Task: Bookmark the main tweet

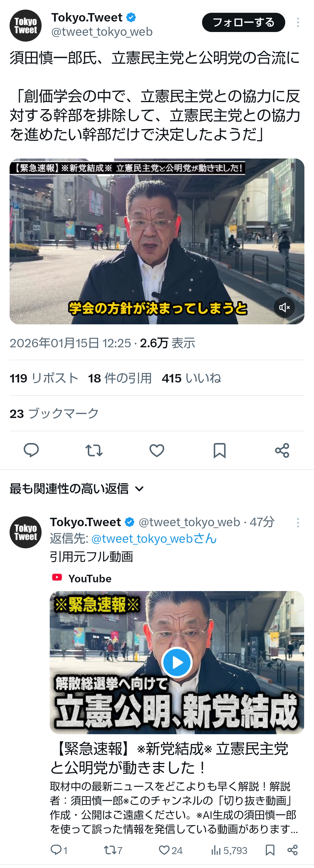Action: pos(219,450)
